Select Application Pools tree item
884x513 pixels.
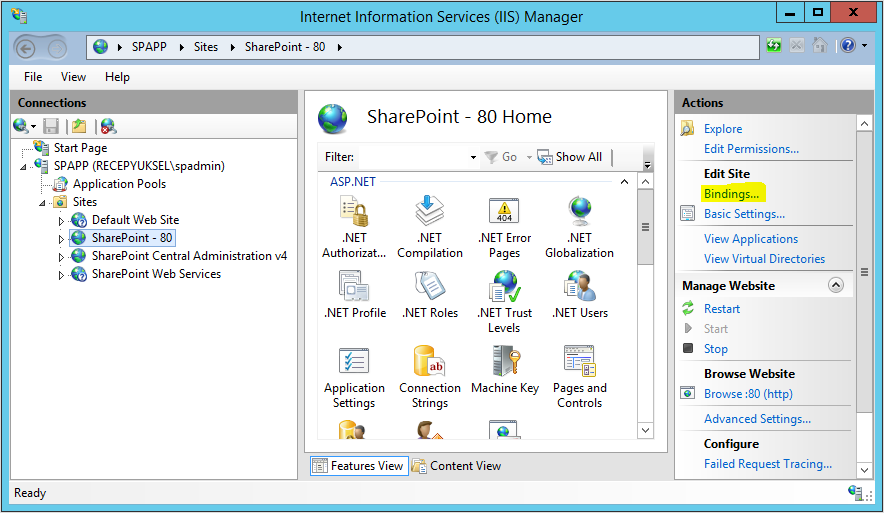pyautogui.click(x=119, y=184)
